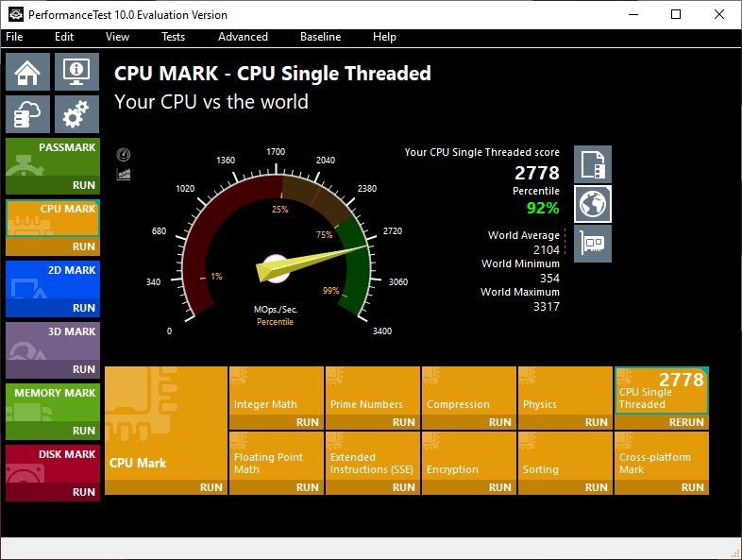Click the World Minimum 354 value
742x560 pixels.
pyautogui.click(x=549, y=278)
